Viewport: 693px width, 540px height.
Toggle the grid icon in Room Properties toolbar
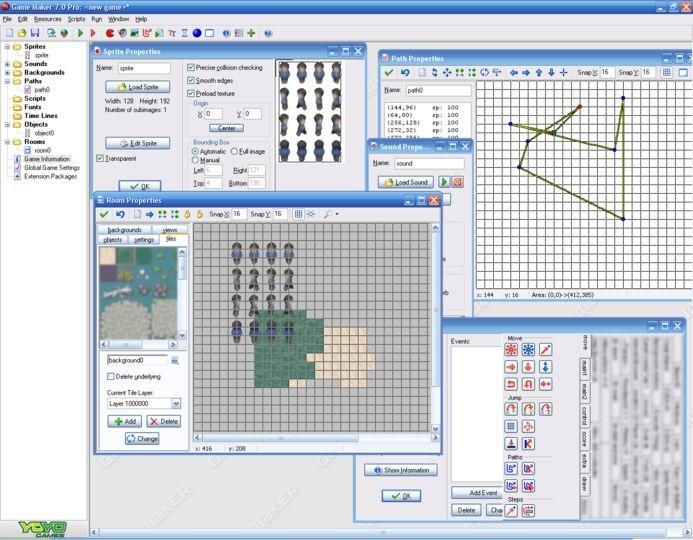pos(298,214)
